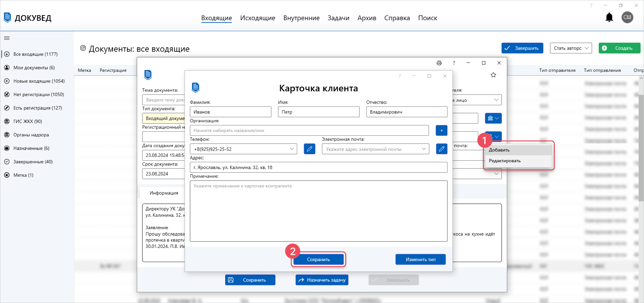Expand the email address dropdown
Image resolution: width=644 pixels, height=303 pixels.
424,149
